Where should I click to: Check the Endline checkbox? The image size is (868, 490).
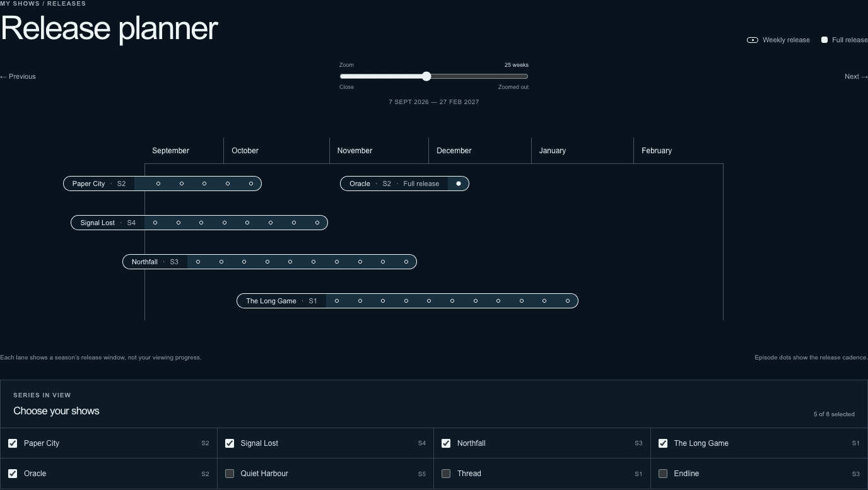(663, 474)
